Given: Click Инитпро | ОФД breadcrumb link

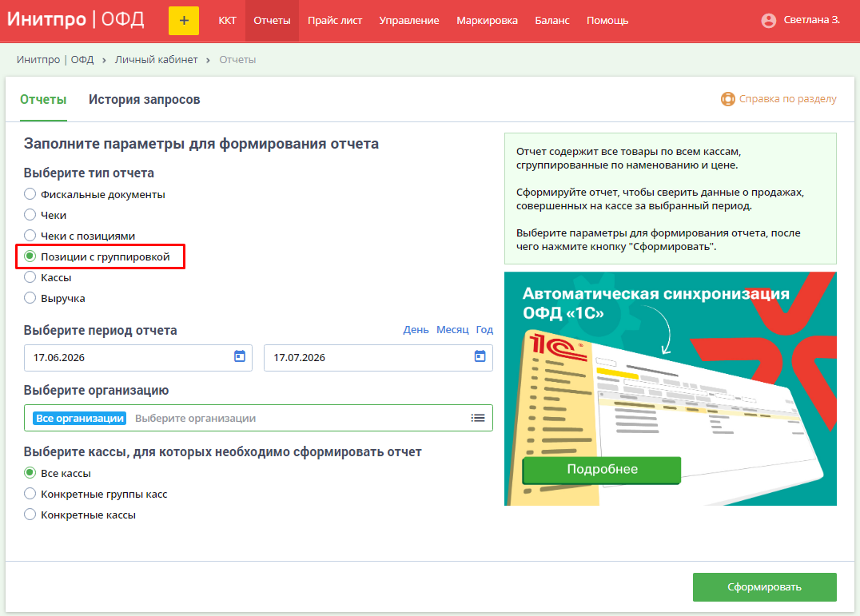Looking at the screenshot, I should (55, 60).
